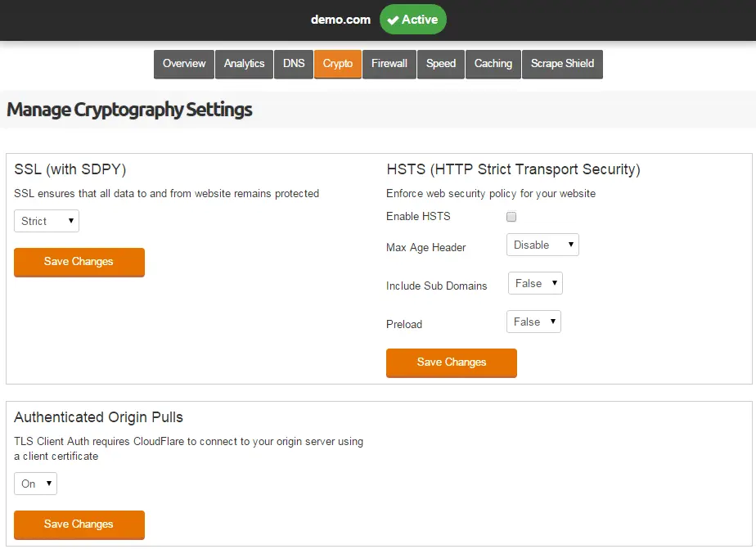Save Changes for Authenticated Origin Pulls
The image size is (756, 549).
coord(79,525)
